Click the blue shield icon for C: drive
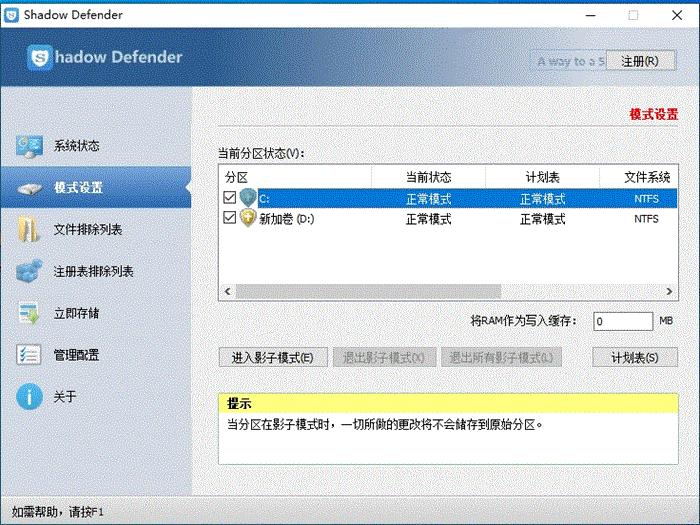The height and width of the screenshot is (525, 700). coord(248,198)
